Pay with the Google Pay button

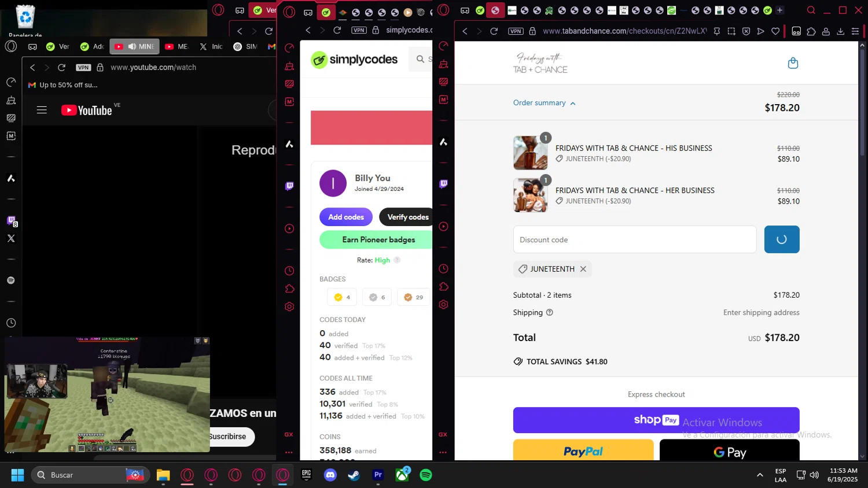pos(730,450)
